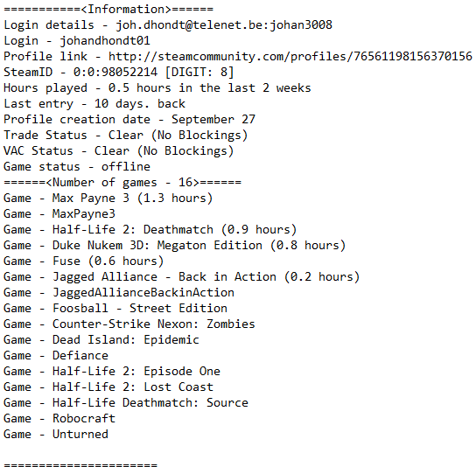Click the Game status offline line
Screen dimensions: 476x467
[x=77, y=167]
